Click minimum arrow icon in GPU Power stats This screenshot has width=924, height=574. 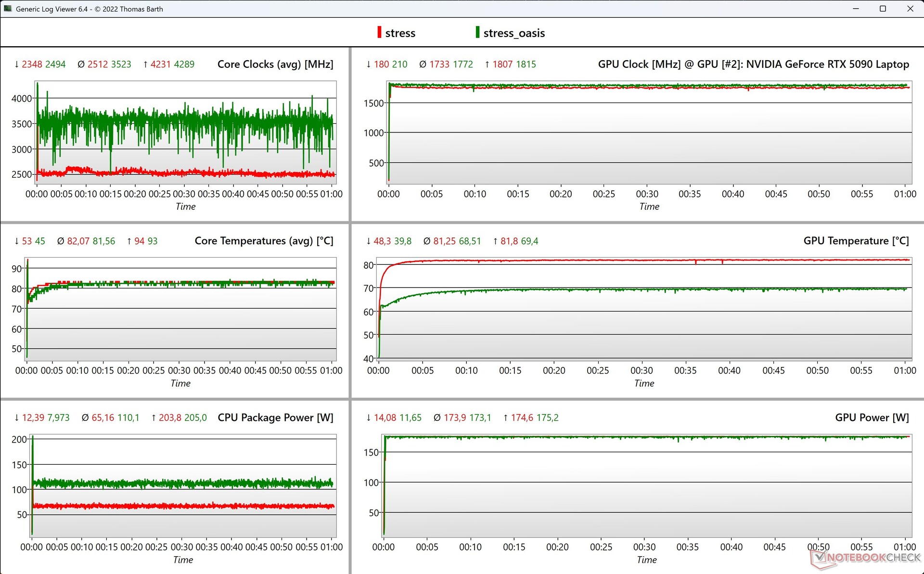(369, 418)
